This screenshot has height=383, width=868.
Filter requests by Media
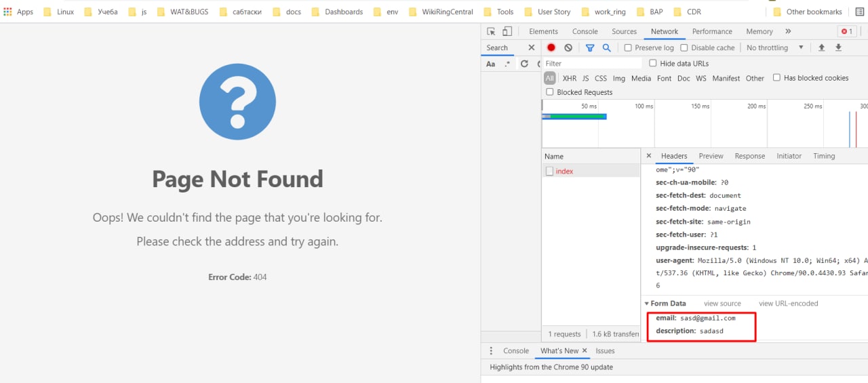point(641,78)
